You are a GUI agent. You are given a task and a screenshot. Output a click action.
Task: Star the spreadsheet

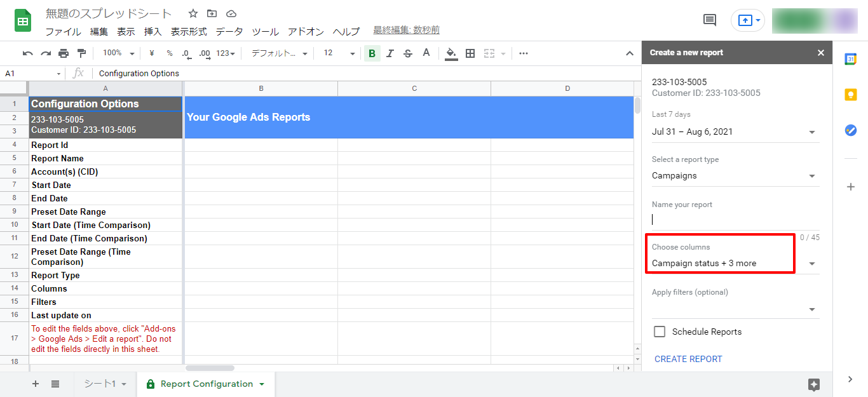coord(193,13)
